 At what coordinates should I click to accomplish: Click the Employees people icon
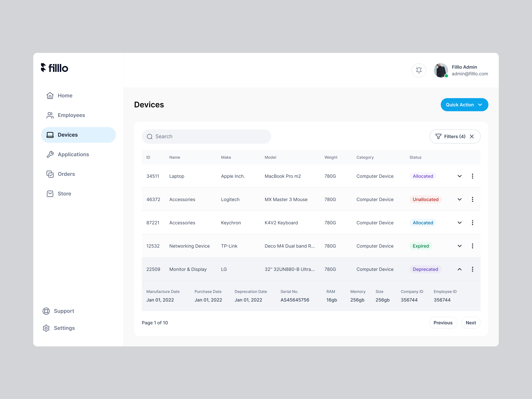[50, 115]
